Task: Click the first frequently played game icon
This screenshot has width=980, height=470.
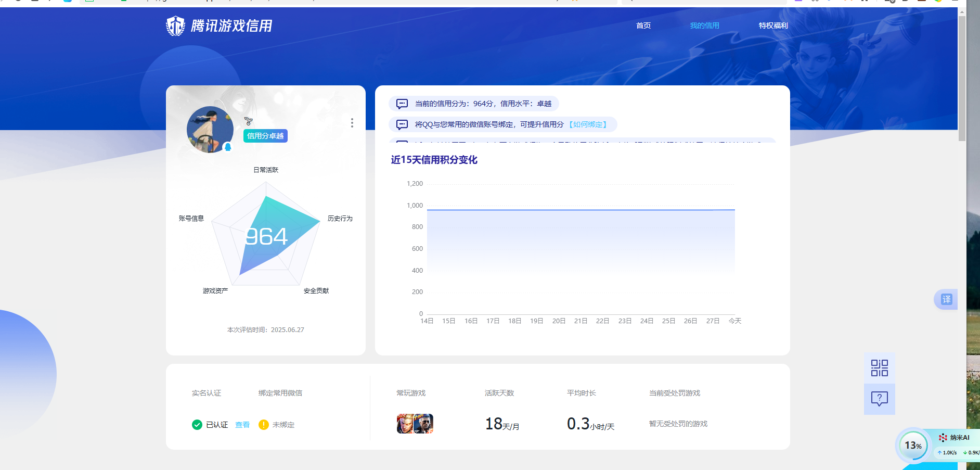Action: click(406, 424)
